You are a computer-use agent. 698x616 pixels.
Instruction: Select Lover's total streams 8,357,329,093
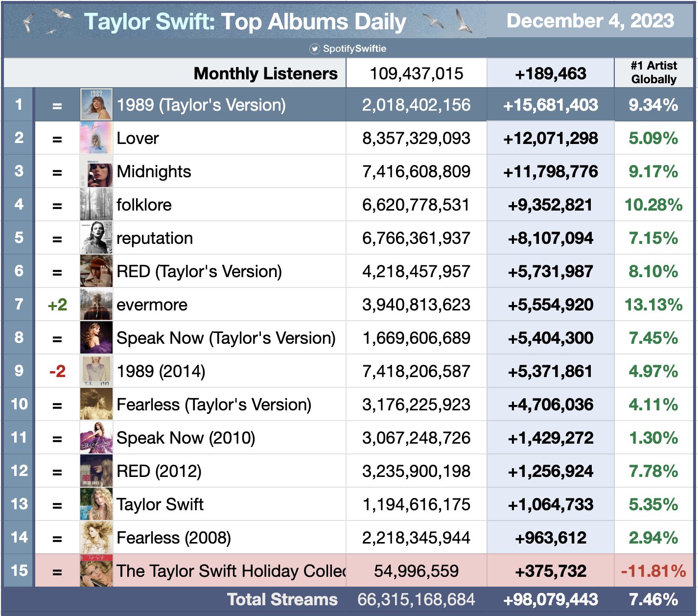(417, 138)
